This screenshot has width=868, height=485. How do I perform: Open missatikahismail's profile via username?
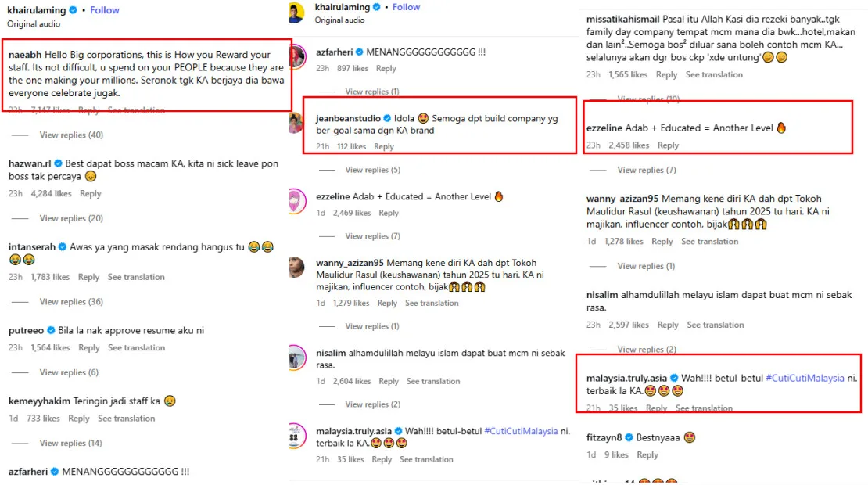pyautogui.click(x=622, y=19)
